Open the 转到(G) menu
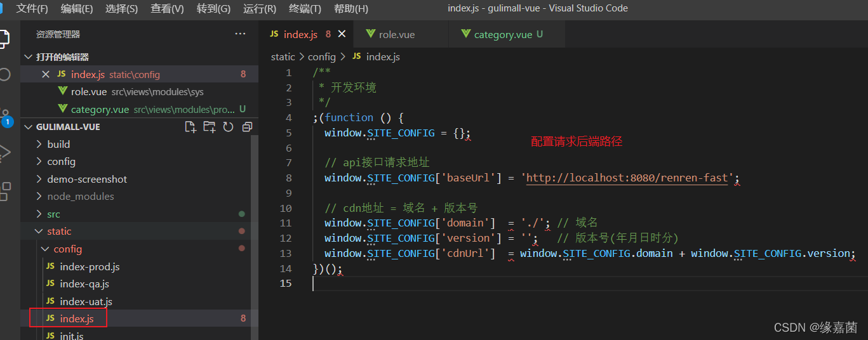This screenshot has width=868, height=340. click(213, 9)
